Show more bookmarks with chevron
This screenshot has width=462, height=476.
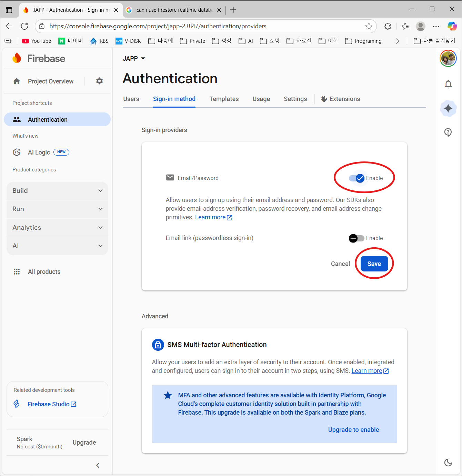(x=398, y=41)
